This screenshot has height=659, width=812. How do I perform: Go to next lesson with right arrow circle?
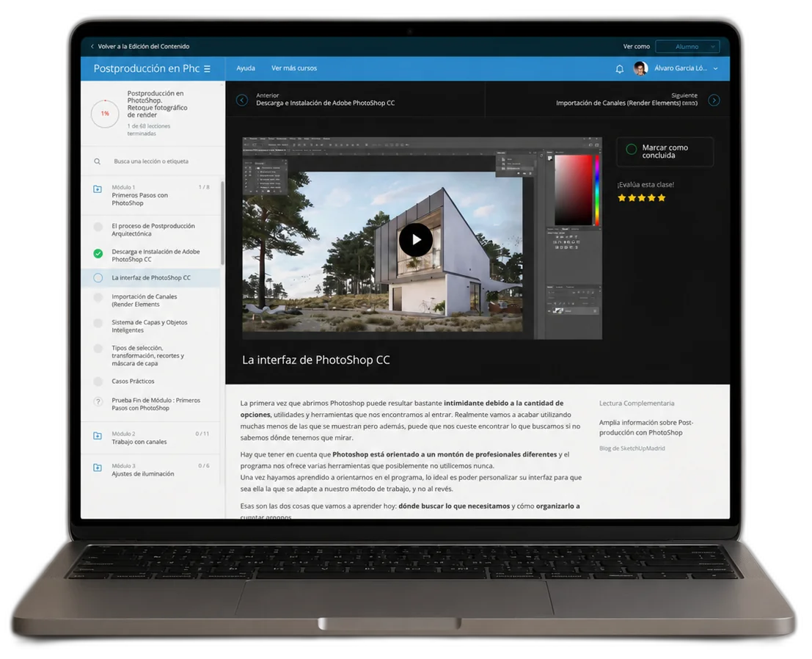714,100
